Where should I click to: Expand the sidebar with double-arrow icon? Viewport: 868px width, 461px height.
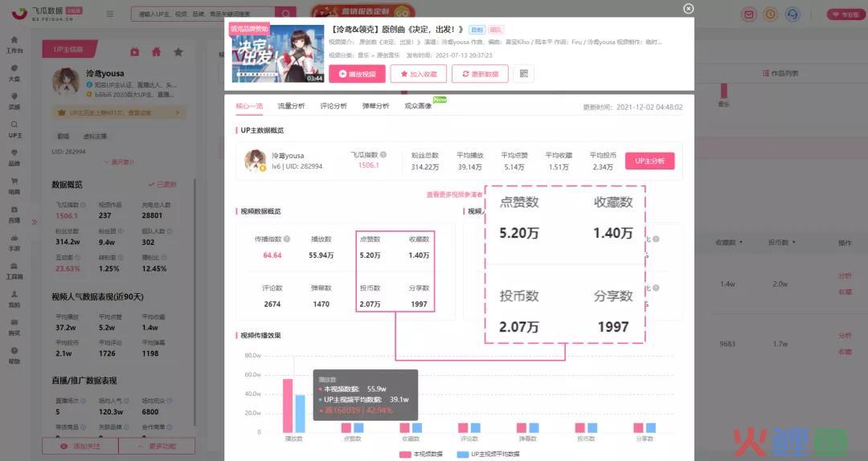coord(35,222)
